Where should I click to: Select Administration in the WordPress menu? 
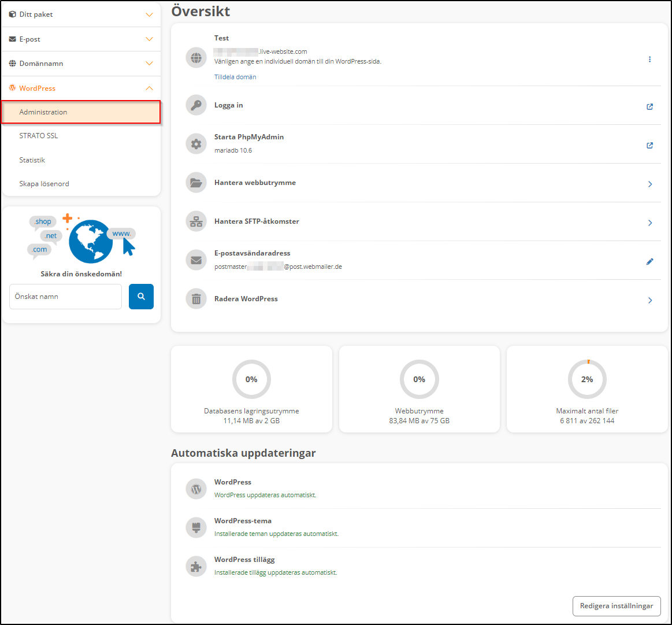81,112
